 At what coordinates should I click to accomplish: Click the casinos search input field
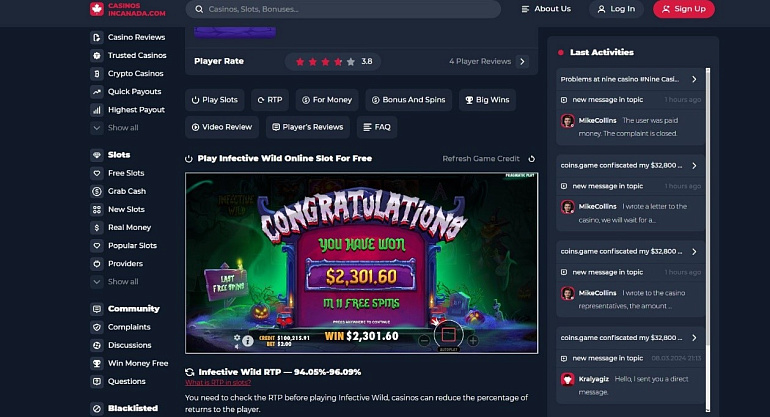[343, 9]
